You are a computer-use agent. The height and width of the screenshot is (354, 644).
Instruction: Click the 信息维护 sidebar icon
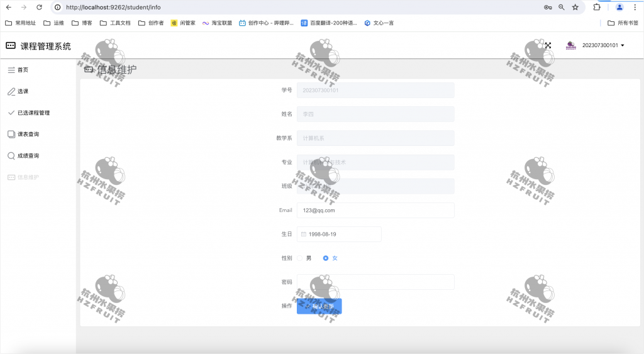click(11, 177)
